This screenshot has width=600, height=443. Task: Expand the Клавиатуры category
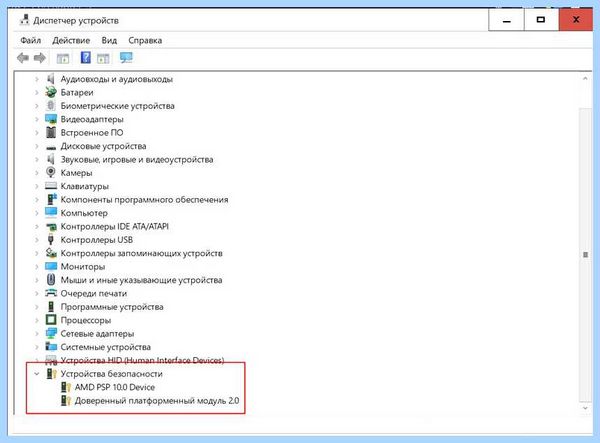click(x=37, y=186)
